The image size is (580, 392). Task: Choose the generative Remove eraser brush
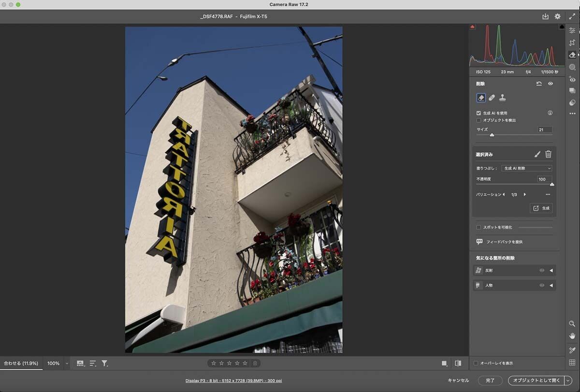(481, 98)
